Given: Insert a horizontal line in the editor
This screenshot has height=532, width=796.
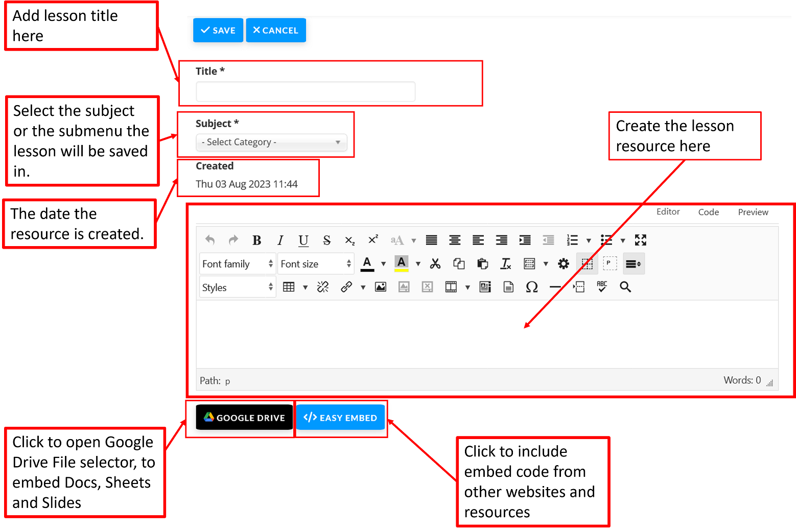Looking at the screenshot, I should tap(555, 287).
